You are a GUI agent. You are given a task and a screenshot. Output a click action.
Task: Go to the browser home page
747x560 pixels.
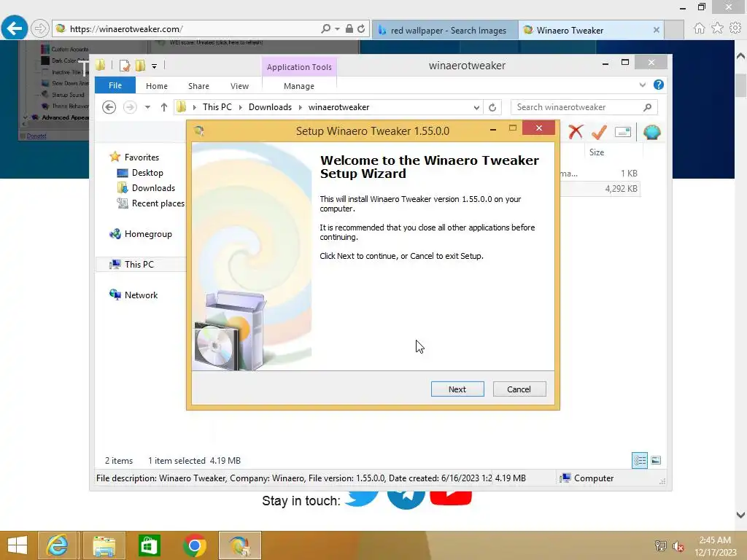tap(699, 28)
